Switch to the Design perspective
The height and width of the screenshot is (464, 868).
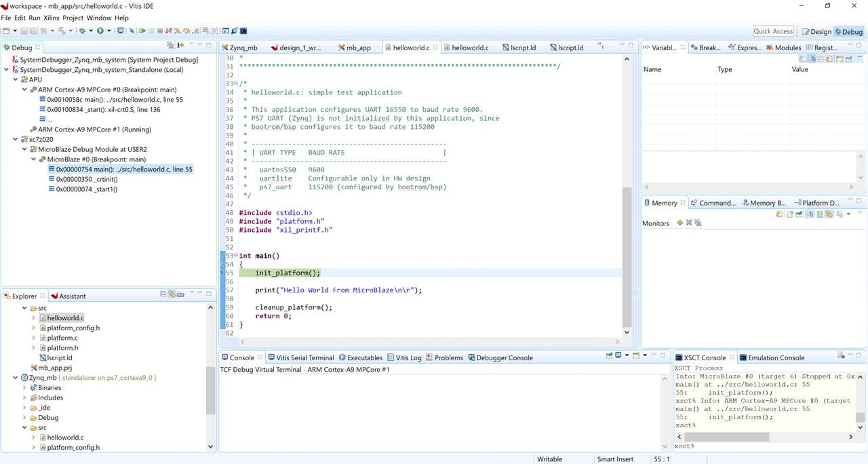tap(816, 31)
